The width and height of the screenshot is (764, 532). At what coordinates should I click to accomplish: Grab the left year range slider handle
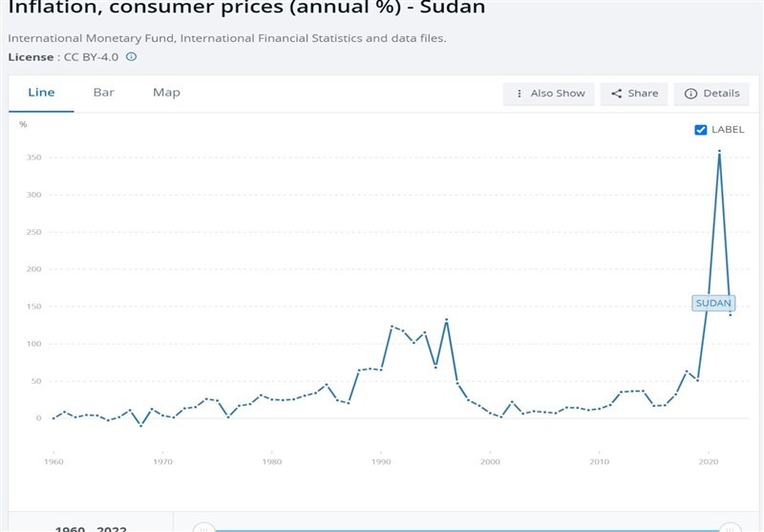coord(202,527)
